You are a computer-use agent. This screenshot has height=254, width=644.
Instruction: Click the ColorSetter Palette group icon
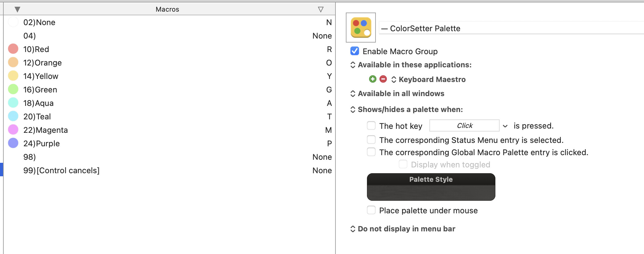pos(361,28)
